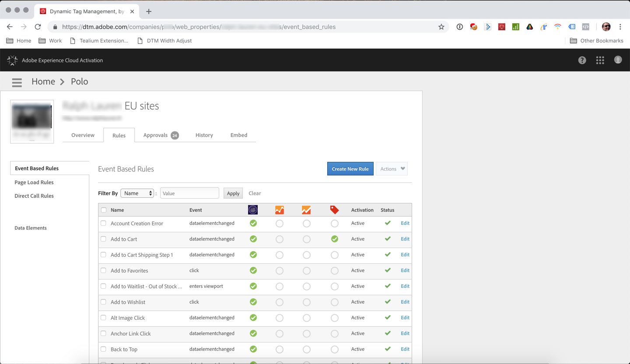Click the property thumbnail image
Viewport: 630px width, 364px height.
[x=32, y=122]
